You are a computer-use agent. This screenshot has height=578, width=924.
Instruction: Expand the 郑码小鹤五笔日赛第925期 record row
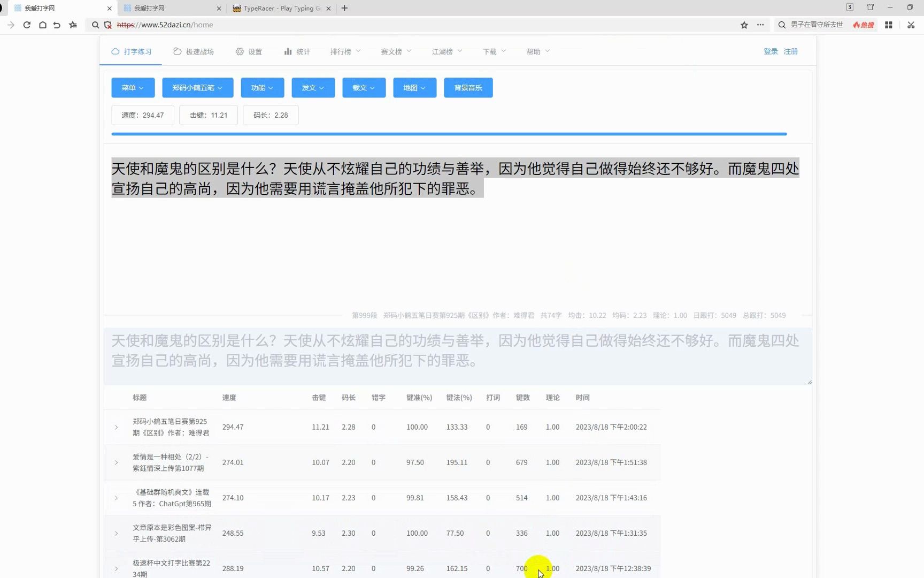116,427
